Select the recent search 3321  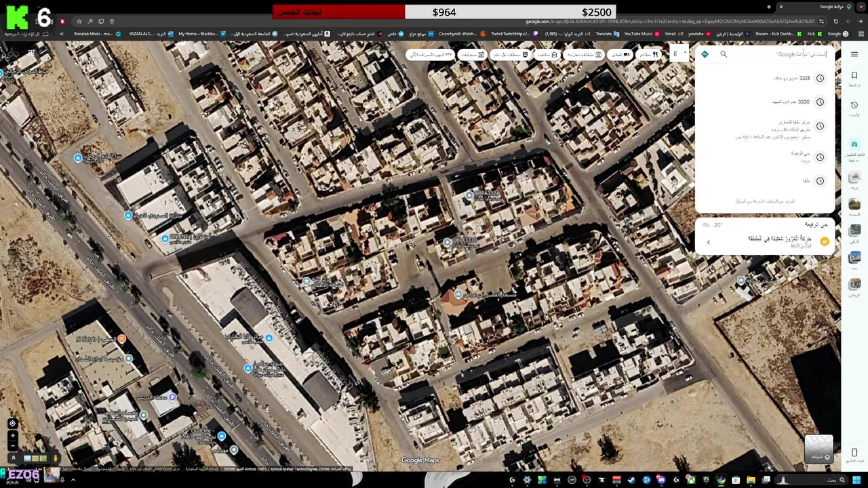[766, 78]
